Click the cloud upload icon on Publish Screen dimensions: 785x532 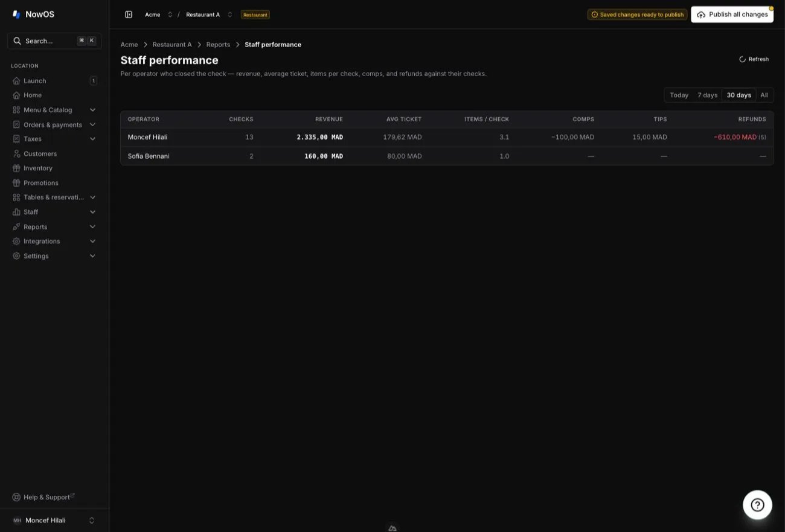coord(701,14)
